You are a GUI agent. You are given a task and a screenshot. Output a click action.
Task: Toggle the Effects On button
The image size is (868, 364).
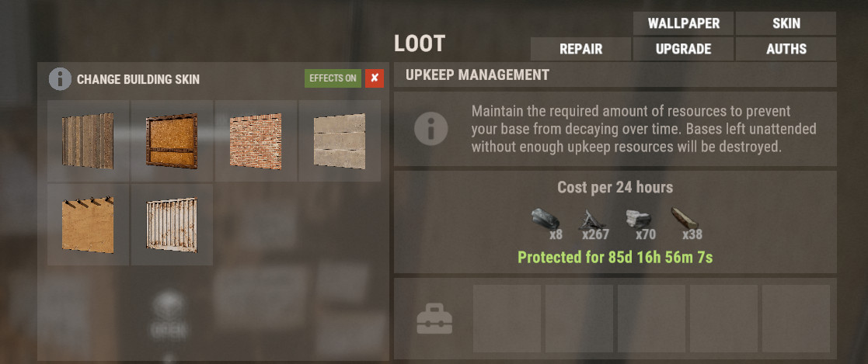point(333,78)
